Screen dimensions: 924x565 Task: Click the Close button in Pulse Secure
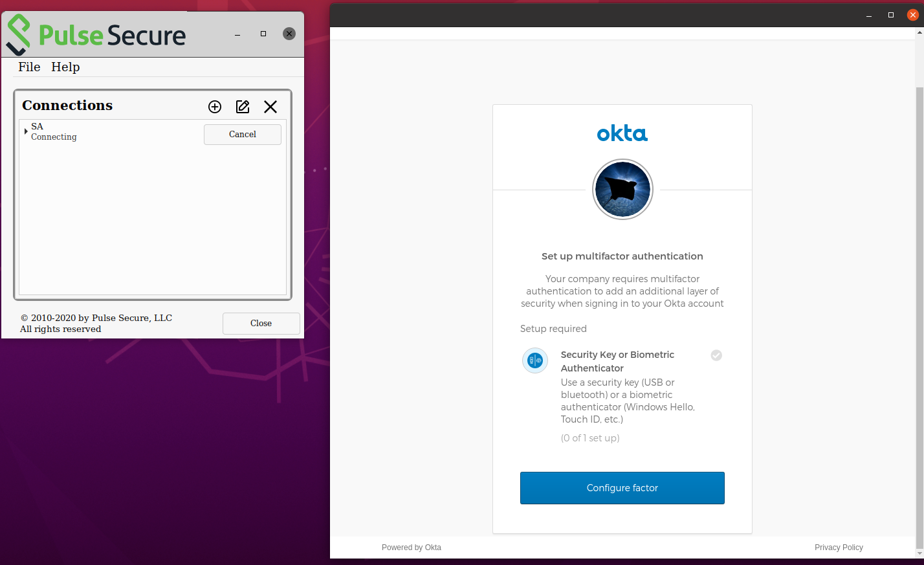[261, 324]
